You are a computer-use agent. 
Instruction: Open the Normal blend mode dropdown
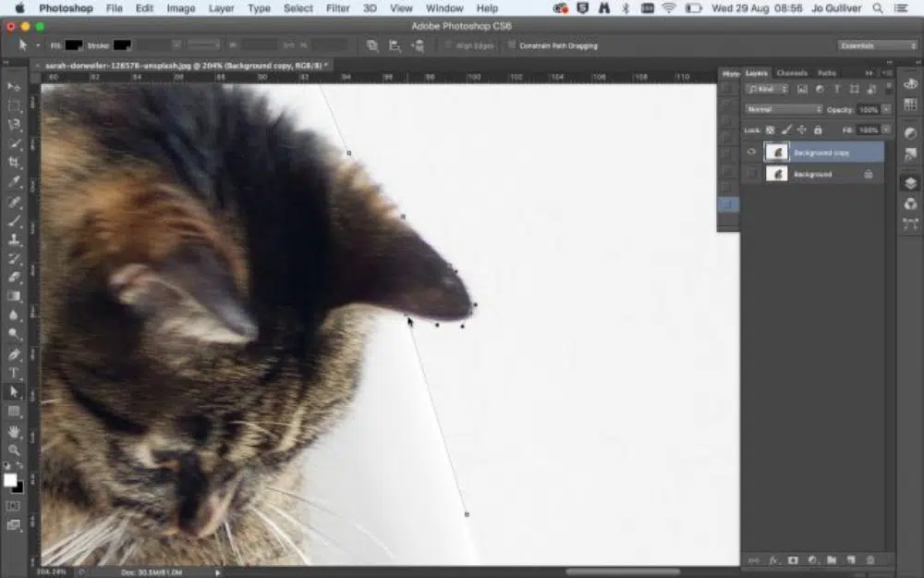click(x=784, y=109)
